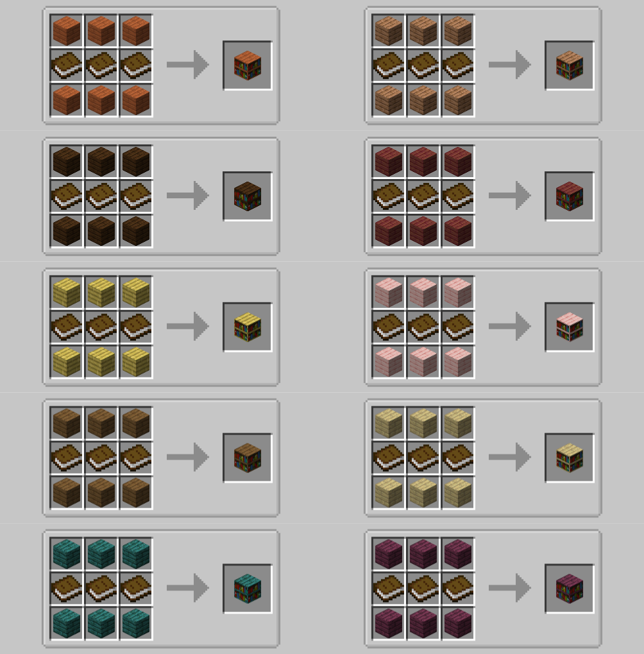
Task: Click center book in crimson recipe grid
Action: pos(423,589)
